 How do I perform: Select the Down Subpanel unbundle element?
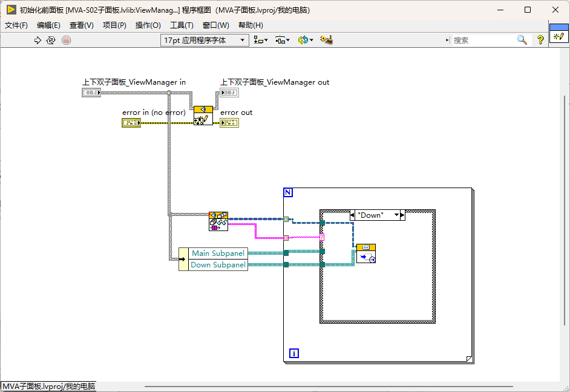(218, 265)
